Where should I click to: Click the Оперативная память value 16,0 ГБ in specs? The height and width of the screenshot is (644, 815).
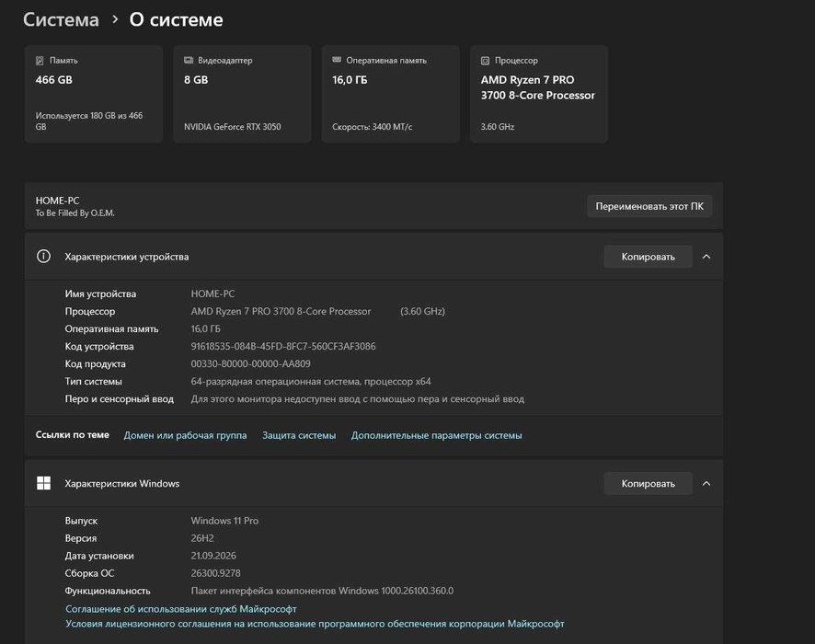206,329
